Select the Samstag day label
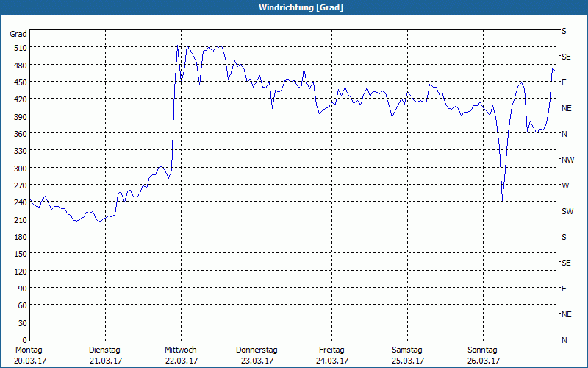This screenshot has height=368, width=588. (x=407, y=350)
